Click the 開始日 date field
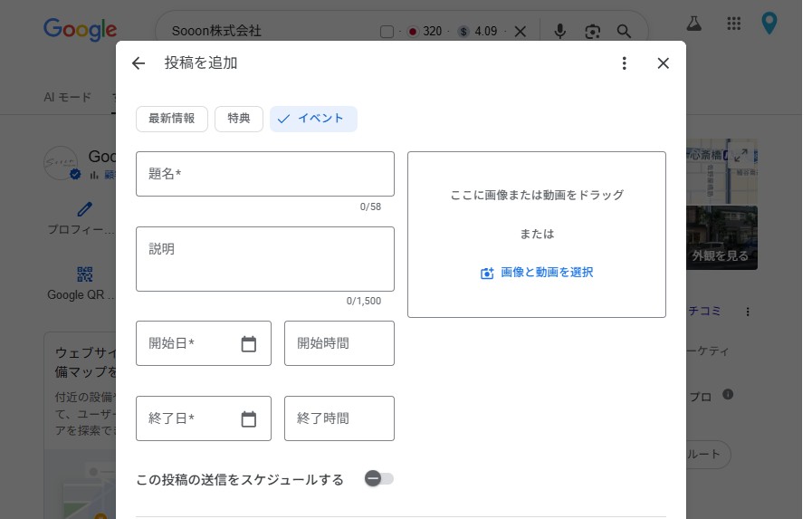812x519 pixels. coord(204,343)
